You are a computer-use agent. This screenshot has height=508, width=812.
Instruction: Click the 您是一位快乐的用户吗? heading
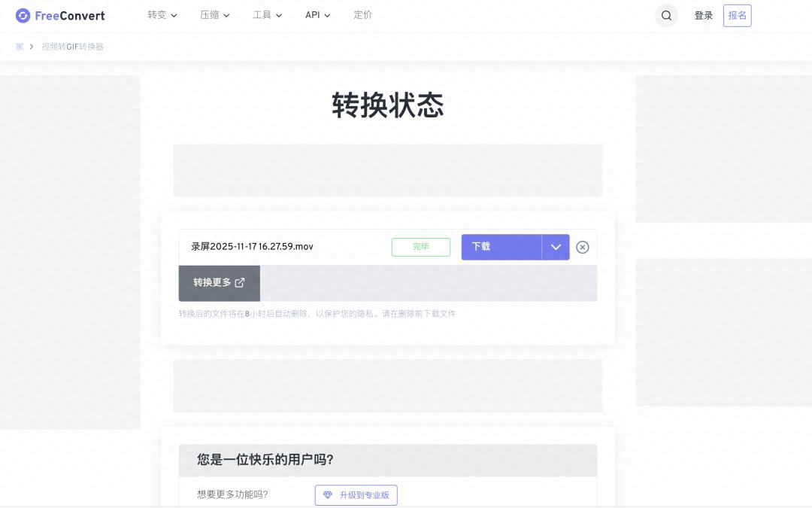(265, 460)
